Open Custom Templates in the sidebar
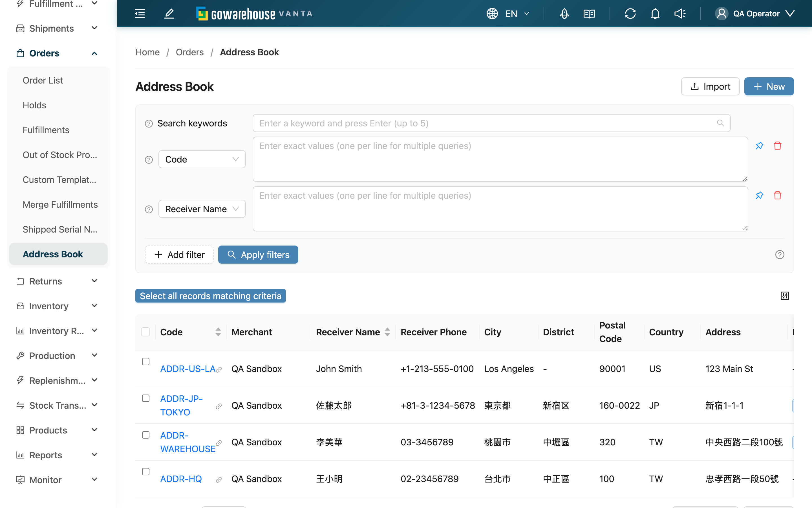Viewport: 812px width, 508px height. click(58, 180)
